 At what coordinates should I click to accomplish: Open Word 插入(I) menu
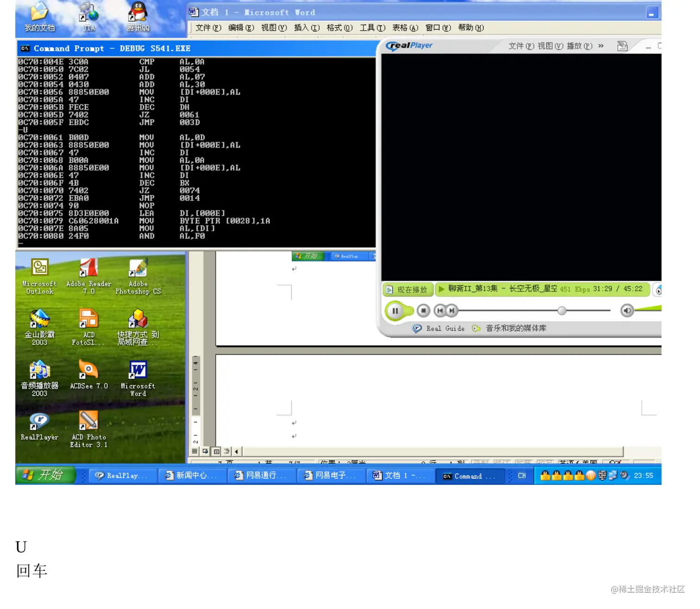pyautogui.click(x=307, y=28)
